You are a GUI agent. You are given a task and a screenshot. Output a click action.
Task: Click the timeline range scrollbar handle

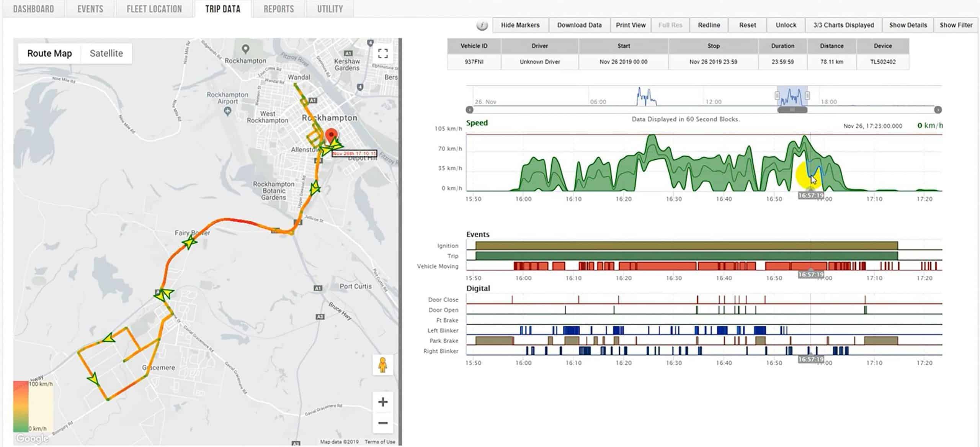coord(792,110)
